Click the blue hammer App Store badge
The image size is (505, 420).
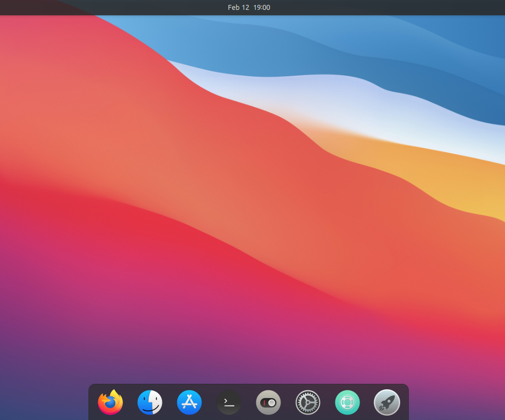click(x=189, y=402)
